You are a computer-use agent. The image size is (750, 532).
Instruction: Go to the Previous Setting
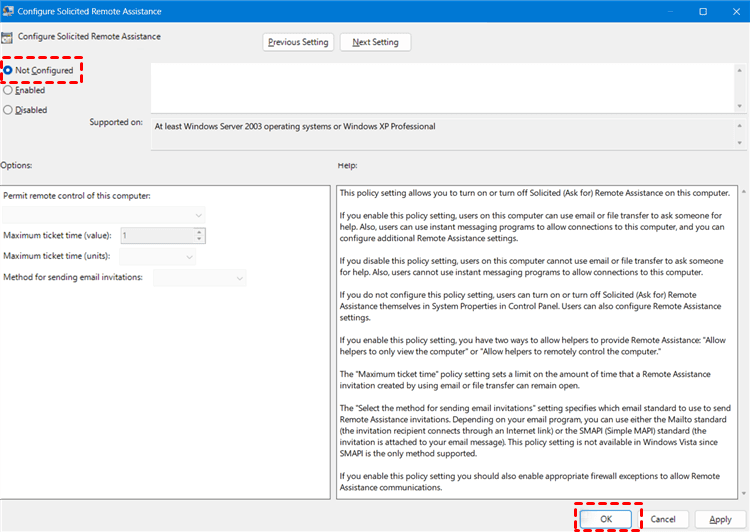(x=298, y=42)
